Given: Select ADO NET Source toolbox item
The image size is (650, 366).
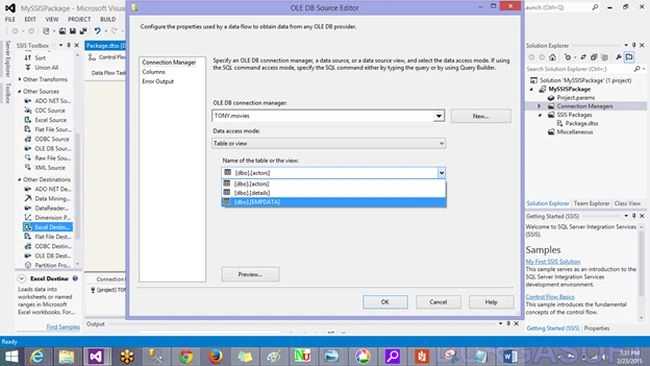Looking at the screenshot, I should click(x=47, y=101).
